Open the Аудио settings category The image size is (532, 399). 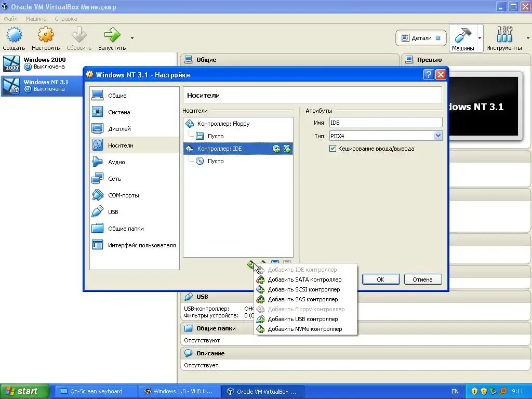[135, 162]
